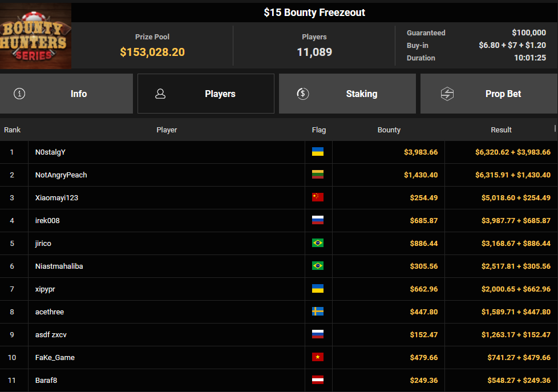Click the China flag beside Xiaomayi123
The image size is (558, 392).
pos(318,197)
